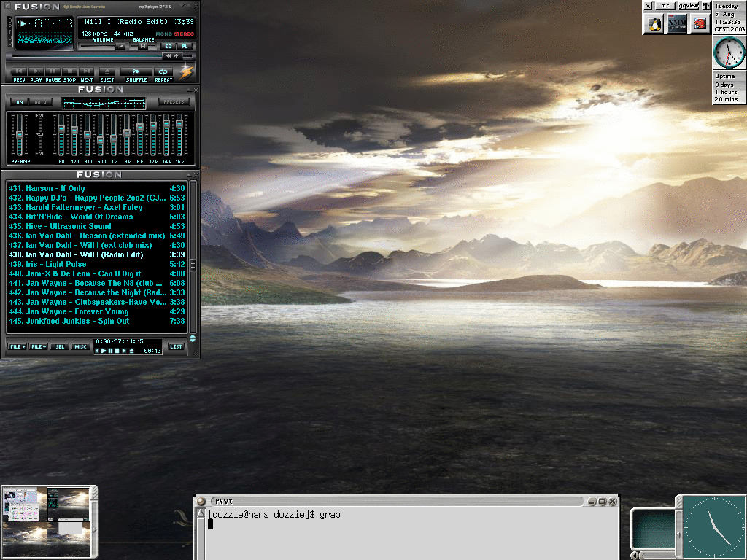
Task: Toggle SHUFFLE mode
Action: [x=136, y=72]
